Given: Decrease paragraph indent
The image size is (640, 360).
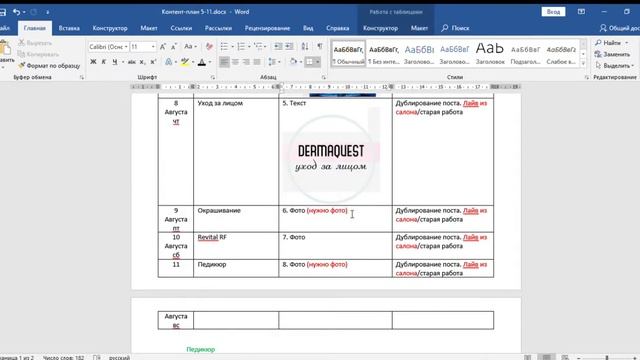Looking at the screenshot, I should point(278,47).
